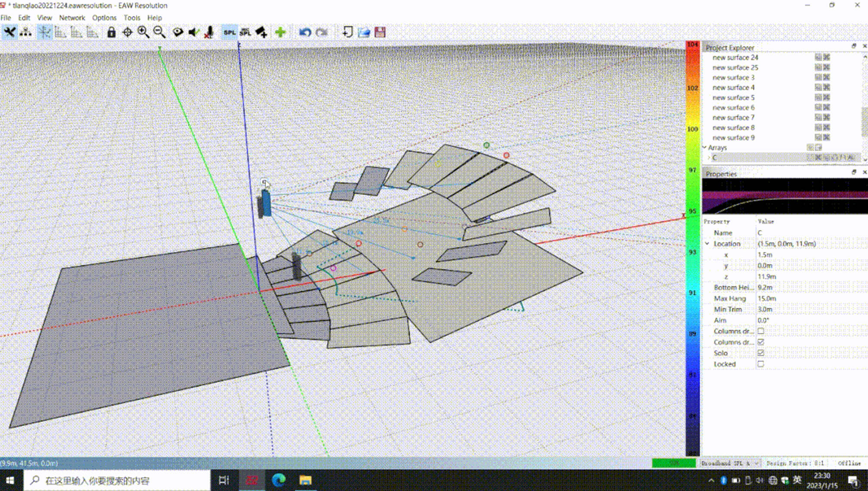The height and width of the screenshot is (491, 868).
Task: Click the green plus add icon
Action: 280,32
